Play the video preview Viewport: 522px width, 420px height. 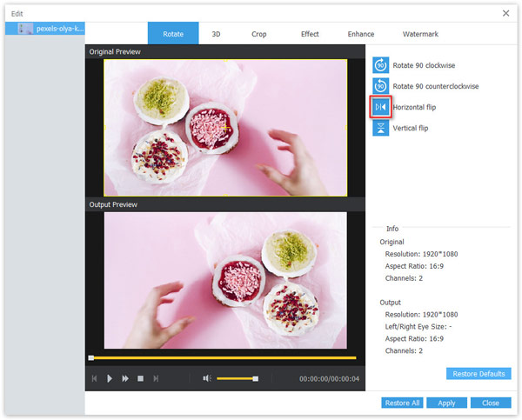pyautogui.click(x=110, y=378)
